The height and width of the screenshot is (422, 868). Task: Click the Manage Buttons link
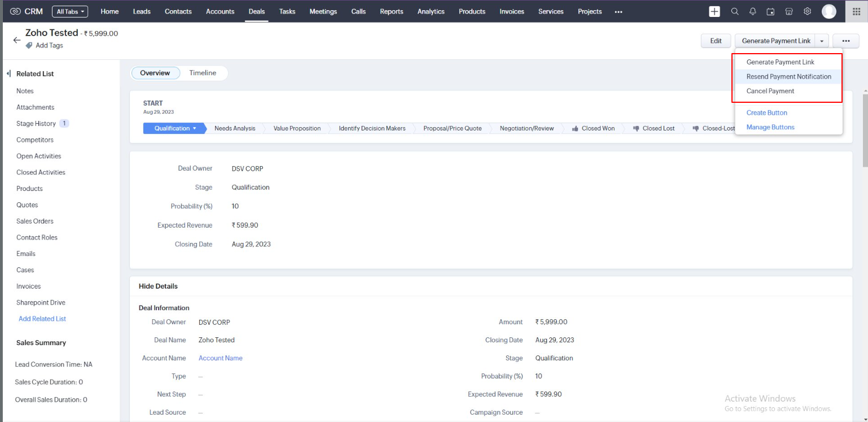tap(770, 127)
